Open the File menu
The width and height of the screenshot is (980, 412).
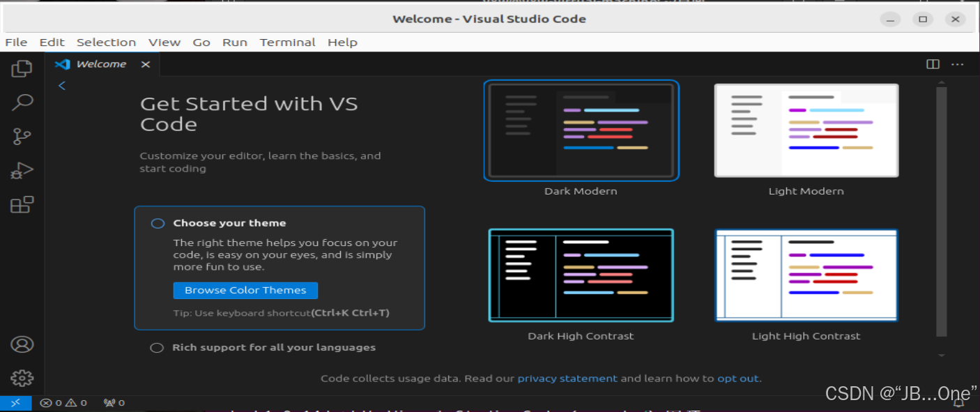click(16, 43)
